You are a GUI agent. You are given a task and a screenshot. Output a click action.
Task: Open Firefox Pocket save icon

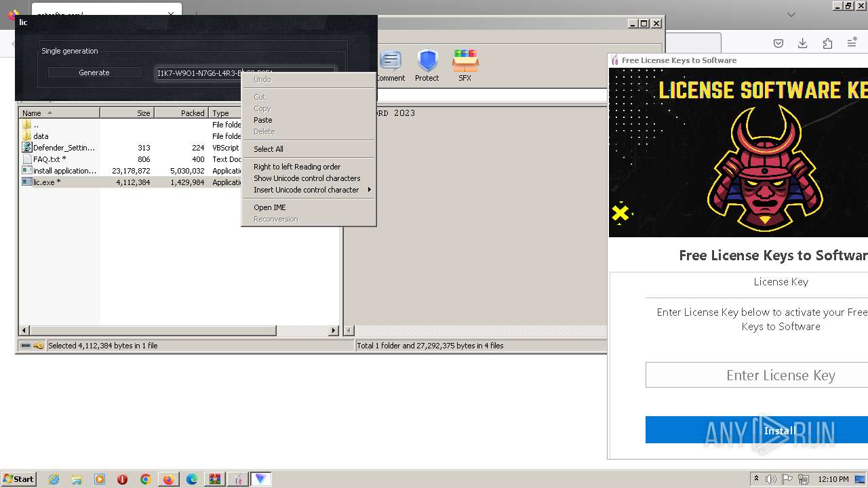778,43
